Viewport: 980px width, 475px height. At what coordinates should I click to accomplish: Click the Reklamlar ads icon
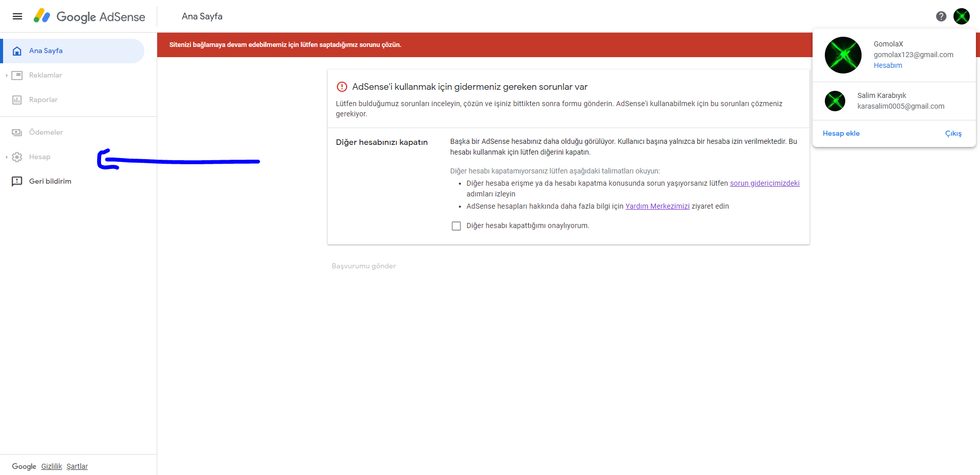pyautogui.click(x=17, y=76)
